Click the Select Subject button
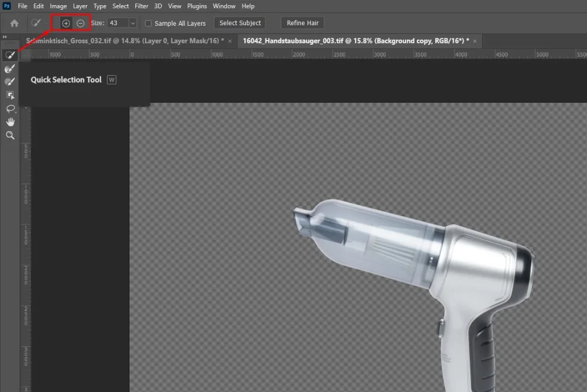 click(240, 23)
